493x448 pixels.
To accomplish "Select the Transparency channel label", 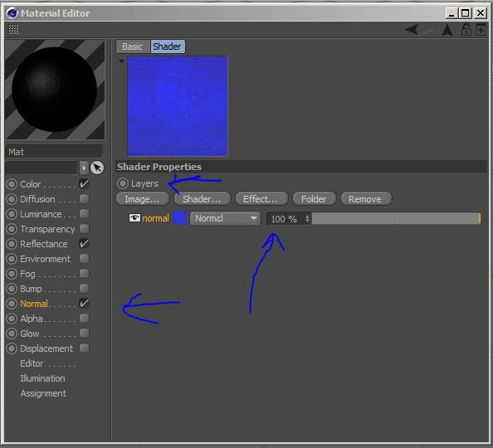I will point(47,229).
